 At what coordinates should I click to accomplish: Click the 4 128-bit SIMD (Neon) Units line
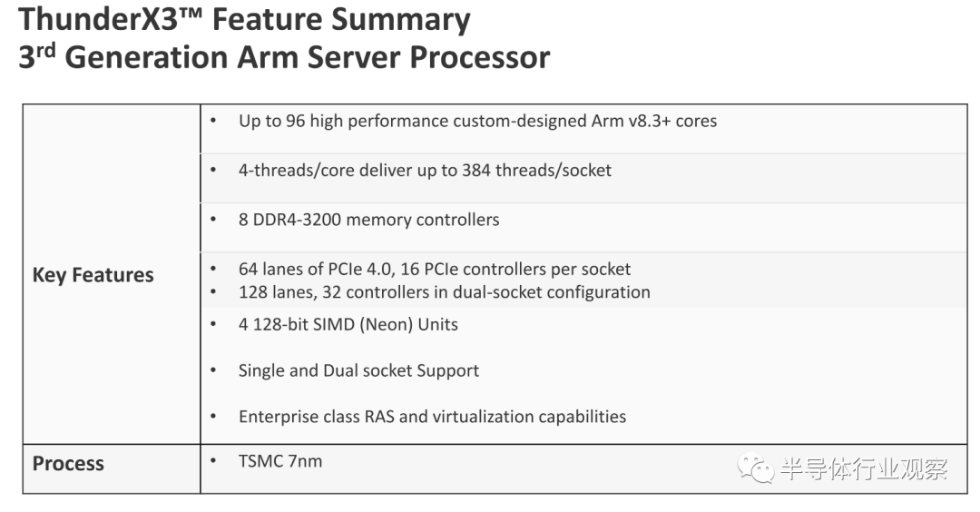tap(348, 324)
